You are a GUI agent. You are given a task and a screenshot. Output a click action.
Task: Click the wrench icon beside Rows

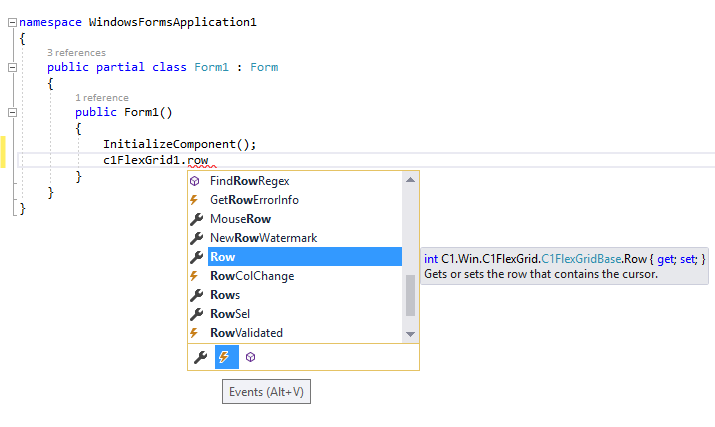tap(196, 295)
